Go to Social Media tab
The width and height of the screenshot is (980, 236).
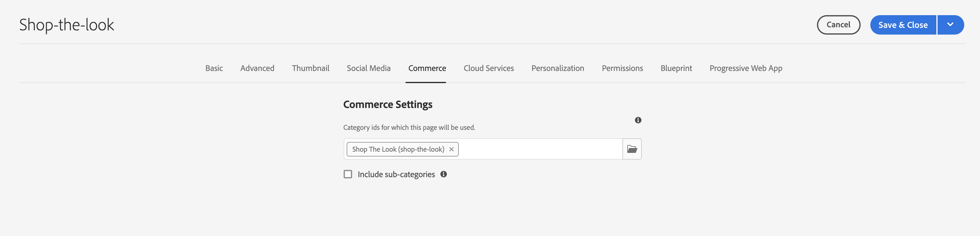pyautogui.click(x=368, y=68)
